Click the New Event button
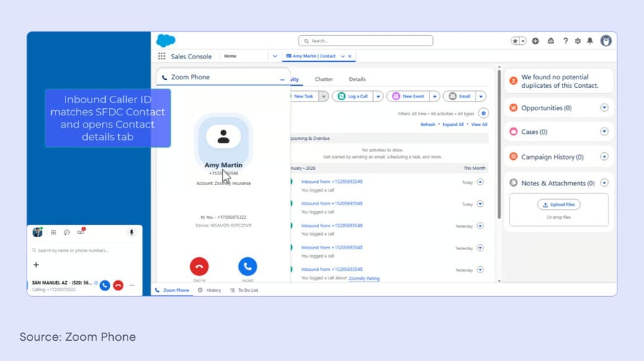 (x=408, y=96)
